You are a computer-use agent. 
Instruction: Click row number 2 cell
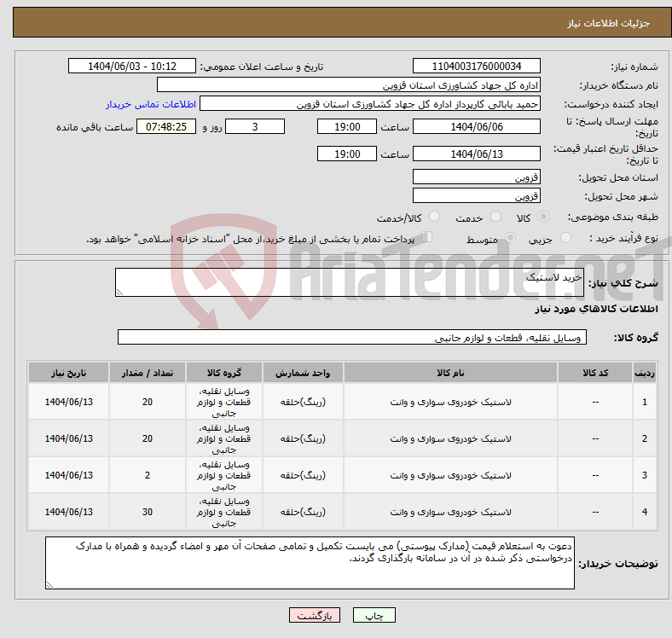(644, 438)
